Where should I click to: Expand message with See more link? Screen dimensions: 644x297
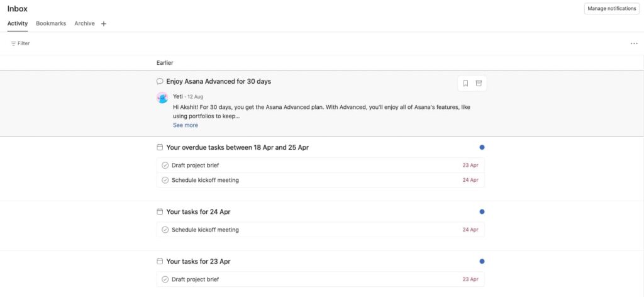(x=186, y=125)
